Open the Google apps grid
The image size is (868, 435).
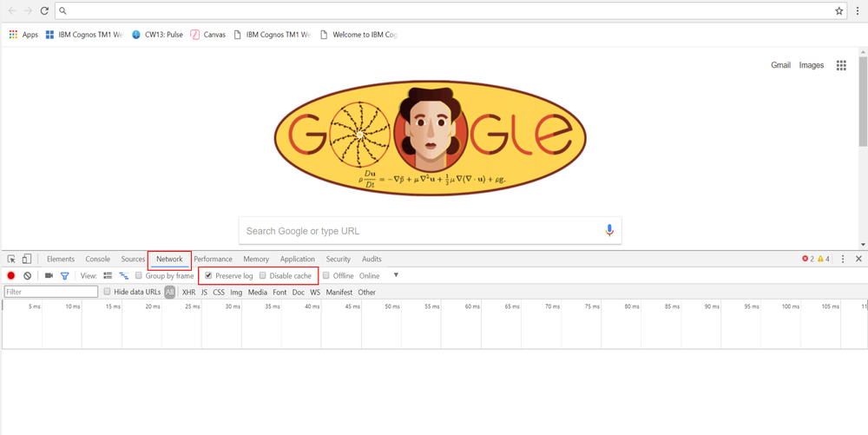pyautogui.click(x=840, y=65)
